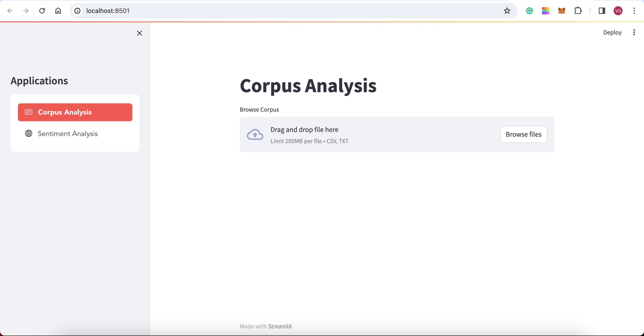Viewport: 644px width, 336px height.
Task: Click the cloud upload icon
Action: pyautogui.click(x=255, y=134)
